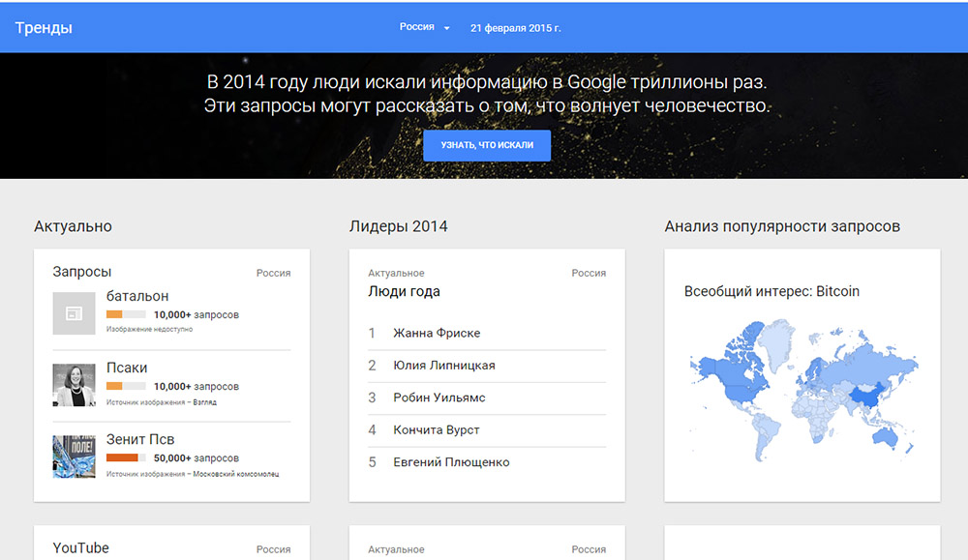Click the Зенит Псв popularity bar
This screenshot has height=560, width=968.
[126, 457]
